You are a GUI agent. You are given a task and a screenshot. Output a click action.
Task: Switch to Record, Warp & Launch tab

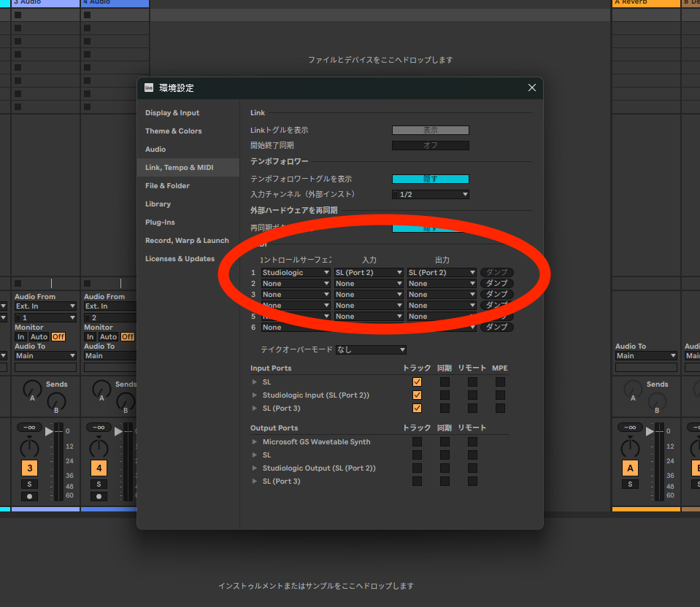point(187,240)
